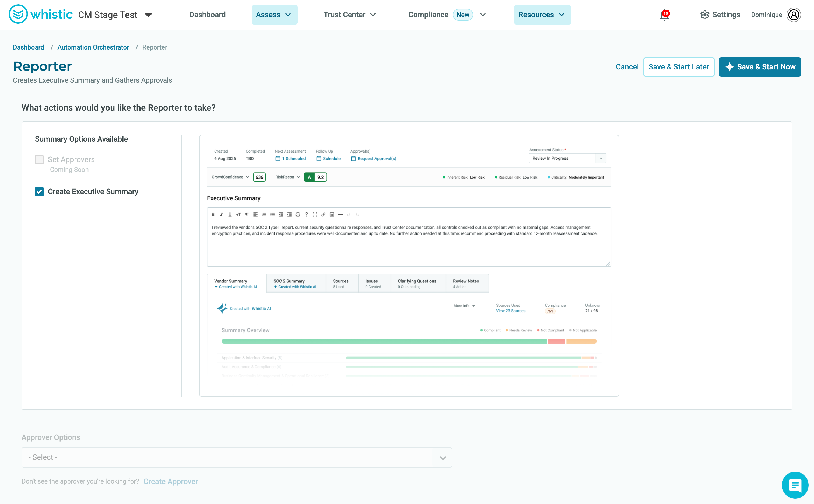Open the paragraph format tool
814x504 pixels.
247,214
